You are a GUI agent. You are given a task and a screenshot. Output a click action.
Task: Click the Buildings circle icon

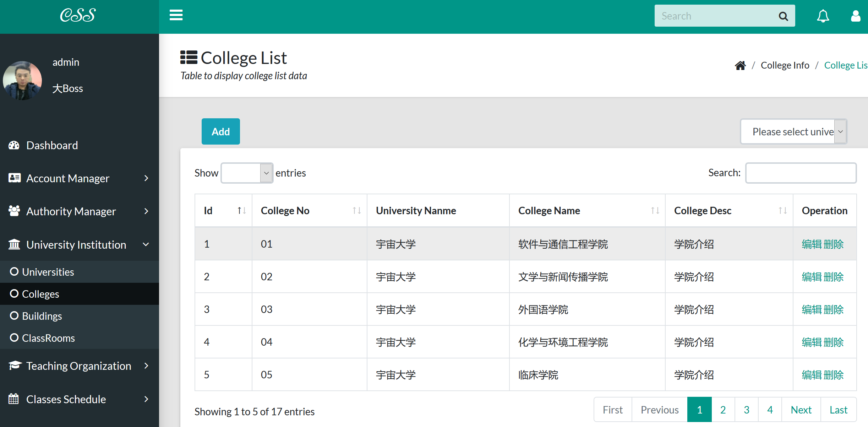click(x=14, y=315)
